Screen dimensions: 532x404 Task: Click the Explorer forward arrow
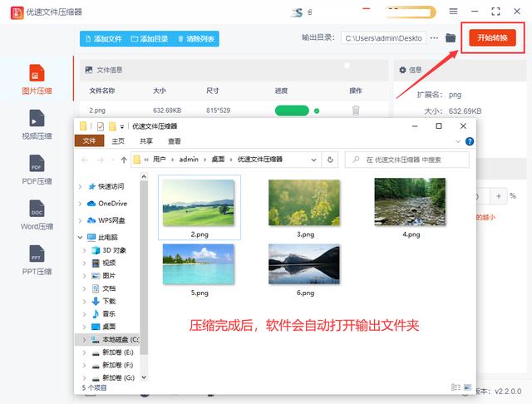tap(101, 160)
